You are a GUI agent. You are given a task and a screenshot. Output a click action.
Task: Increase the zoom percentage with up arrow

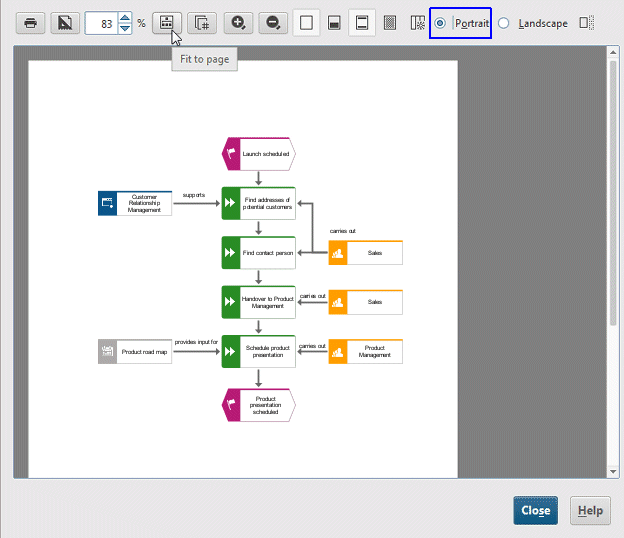pos(125,18)
